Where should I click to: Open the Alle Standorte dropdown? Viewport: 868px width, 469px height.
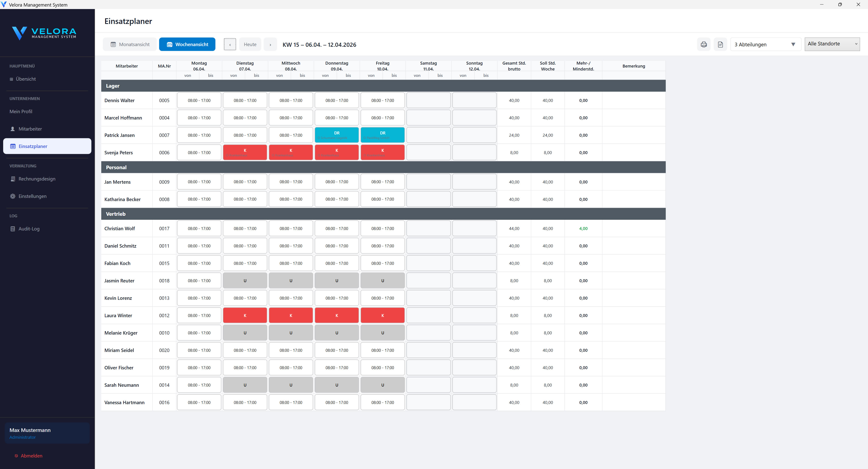tap(832, 44)
